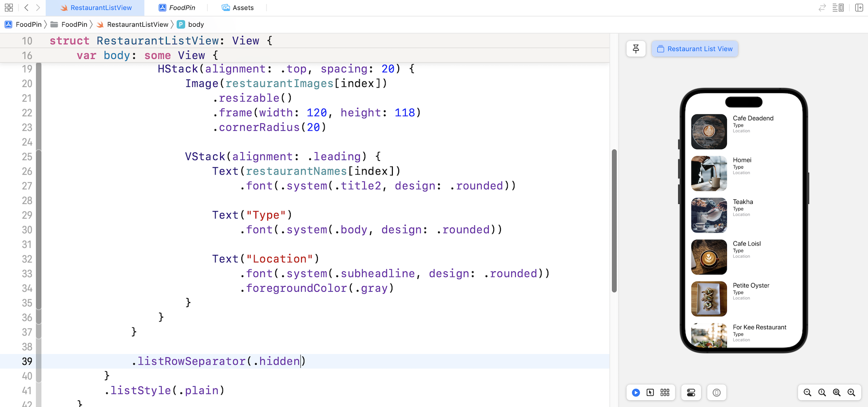
Task: Open the RestaurantListView jump bar menu
Action: pos(138,24)
